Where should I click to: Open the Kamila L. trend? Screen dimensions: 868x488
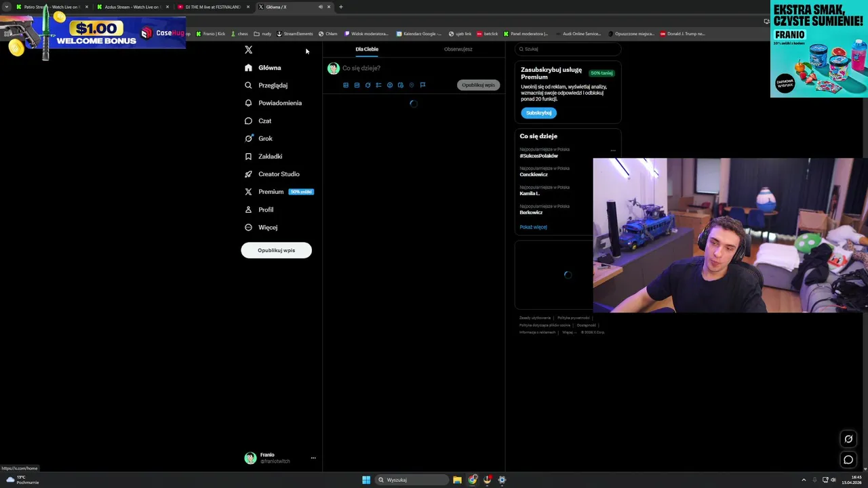pyautogui.click(x=530, y=194)
